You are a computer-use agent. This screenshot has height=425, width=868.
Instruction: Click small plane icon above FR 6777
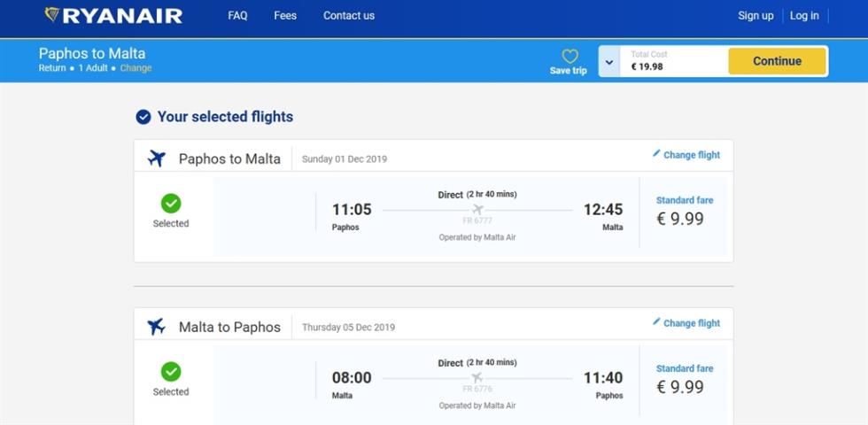[477, 210]
